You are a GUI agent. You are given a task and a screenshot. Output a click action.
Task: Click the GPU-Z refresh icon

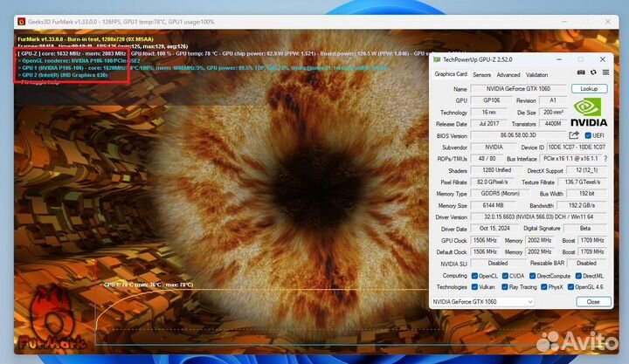coord(593,72)
